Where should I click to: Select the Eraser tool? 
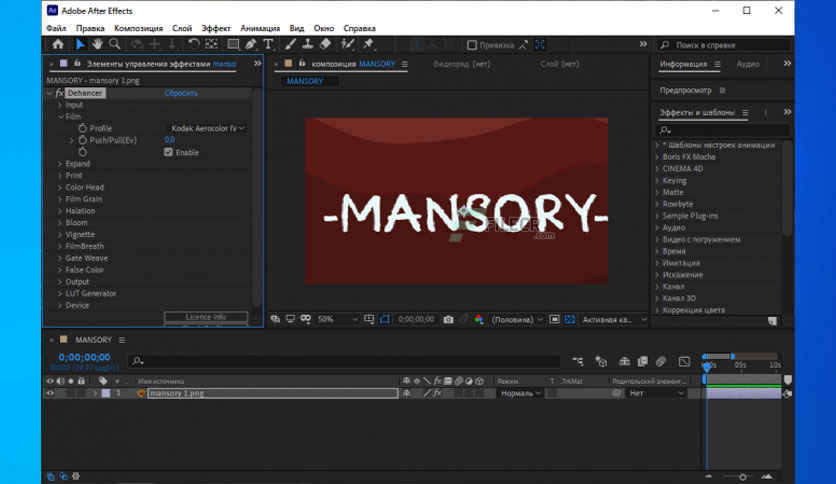[326, 44]
